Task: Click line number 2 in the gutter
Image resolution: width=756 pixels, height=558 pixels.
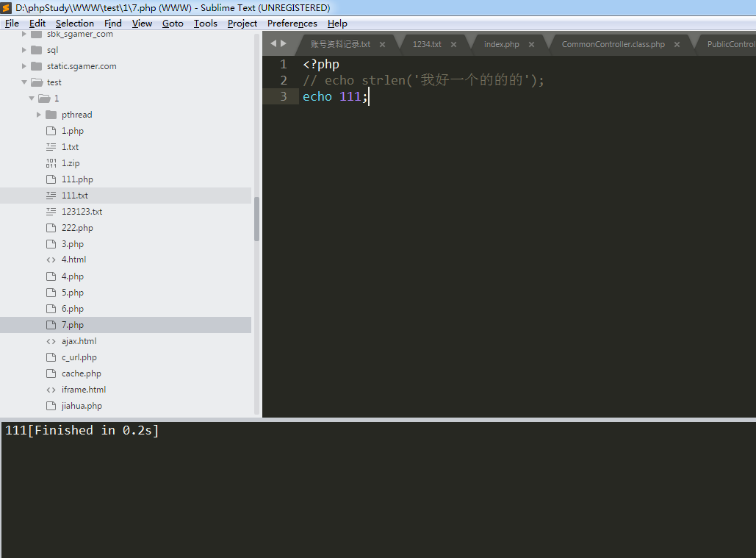Action: (283, 80)
